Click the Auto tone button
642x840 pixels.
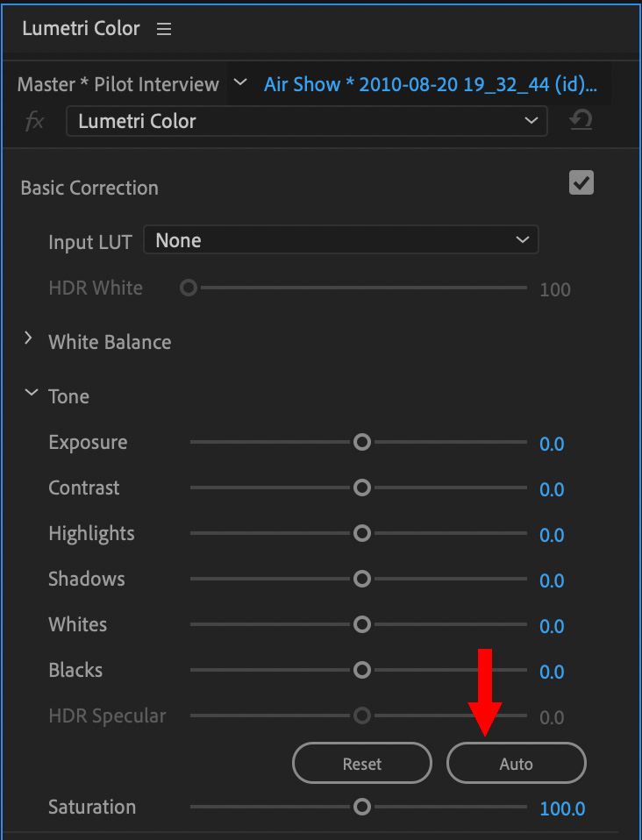click(x=516, y=763)
